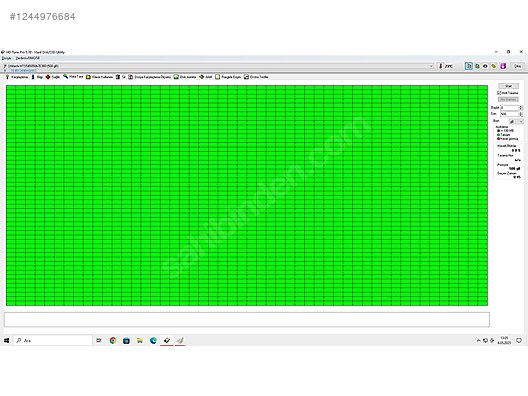Click the exit button in the toolbar
Screen dimensions: 528x396
click(x=518, y=66)
